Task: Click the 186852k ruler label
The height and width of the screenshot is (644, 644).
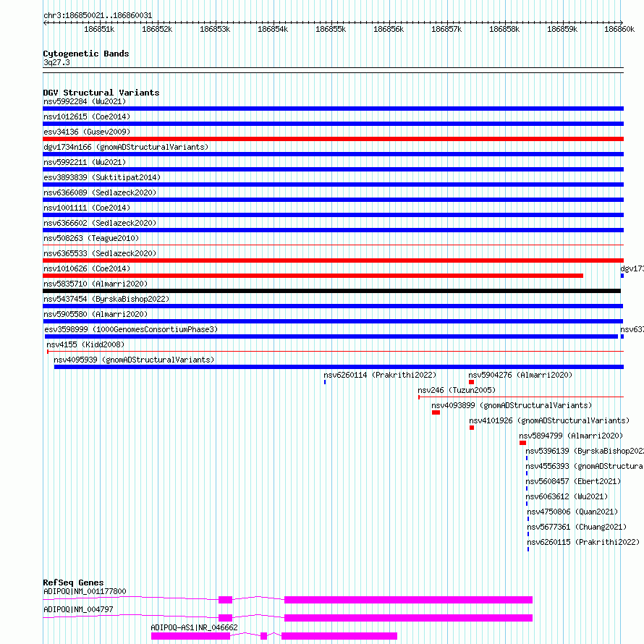Action: pyautogui.click(x=157, y=29)
